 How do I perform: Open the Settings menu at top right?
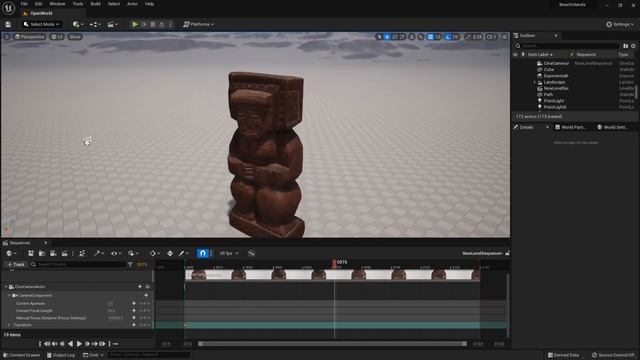click(620, 24)
